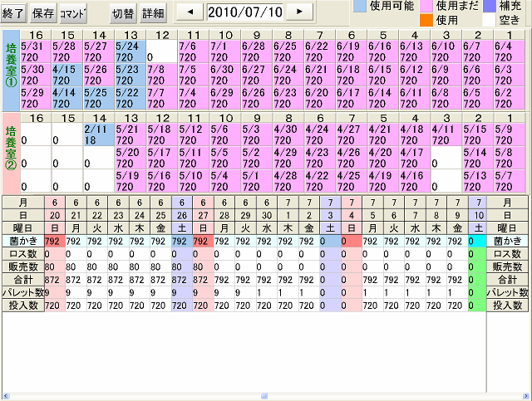Select cell 5/1 720 in 培養室②
This screenshot has height=401, width=532.
point(257,181)
